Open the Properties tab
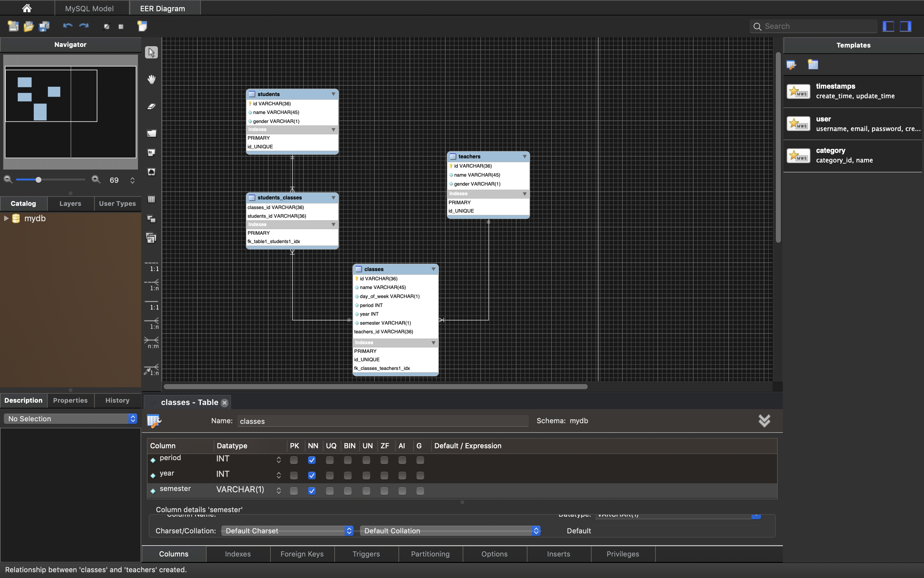Image resolution: width=924 pixels, height=578 pixels. tap(70, 400)
